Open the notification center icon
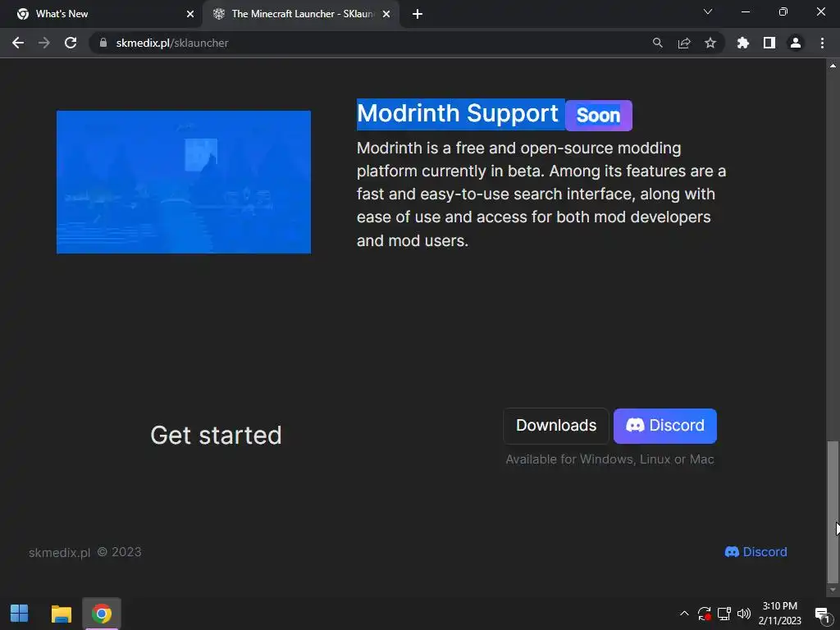Screen dimensions: 840x630 (822, 614)
